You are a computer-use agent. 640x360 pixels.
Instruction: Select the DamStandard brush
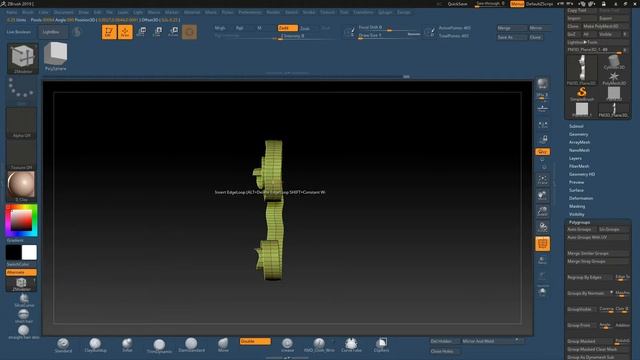click(191, 345)
